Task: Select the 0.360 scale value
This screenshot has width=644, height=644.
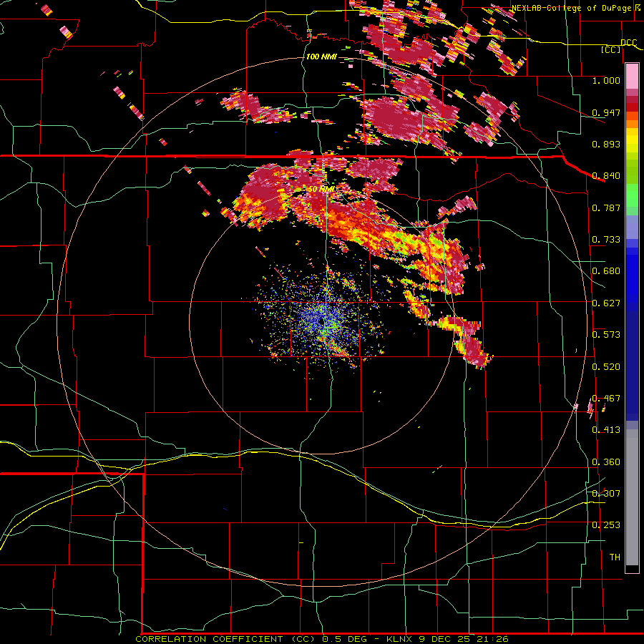Action: coord(606,462)
